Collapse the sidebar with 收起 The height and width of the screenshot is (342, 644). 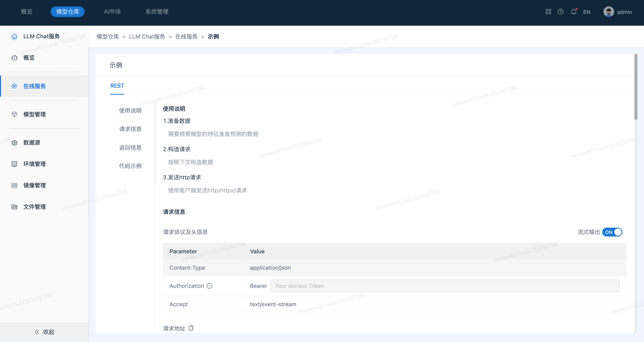[44, 332]
